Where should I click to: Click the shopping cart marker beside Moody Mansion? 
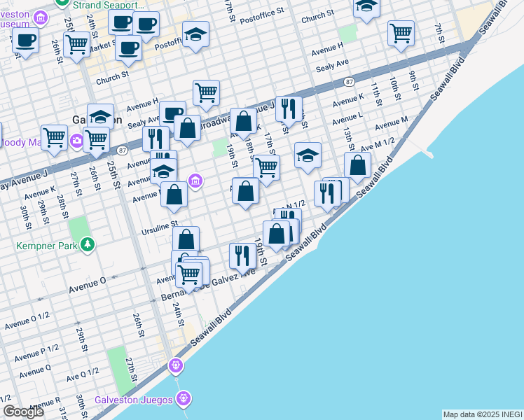(x=54, y=139)
